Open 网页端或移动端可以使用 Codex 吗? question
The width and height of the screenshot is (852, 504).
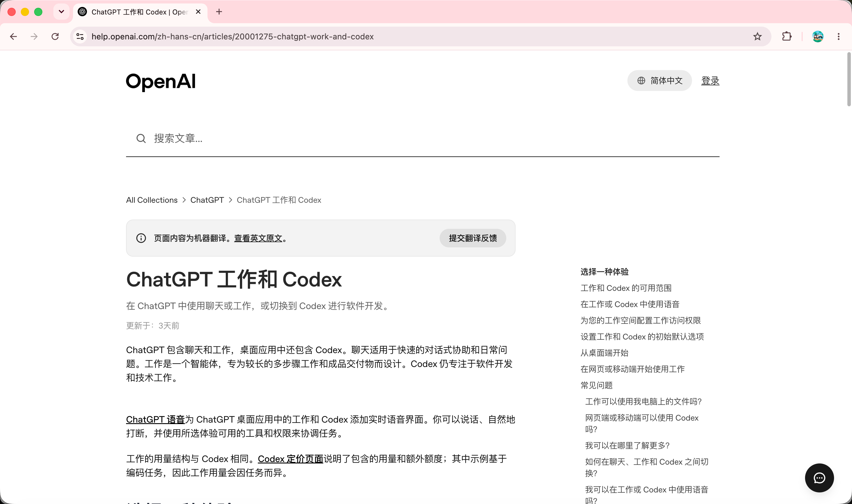pyautogui.click(x=642, y=423)
